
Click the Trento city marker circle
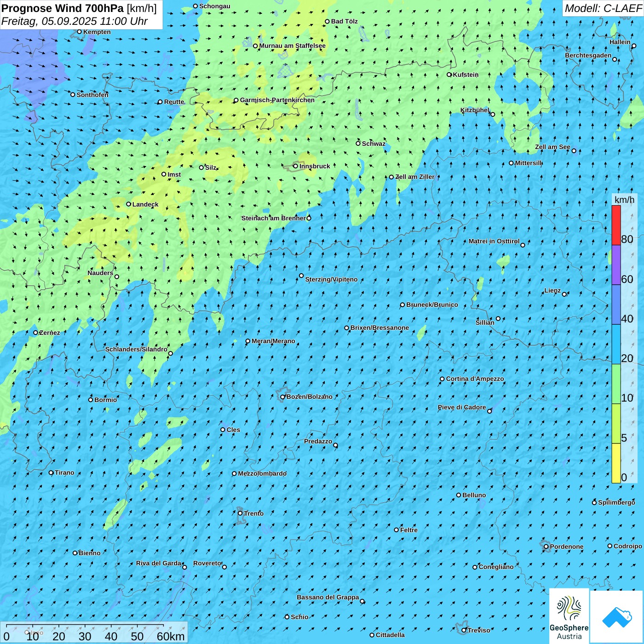click(x=240, y=513)
